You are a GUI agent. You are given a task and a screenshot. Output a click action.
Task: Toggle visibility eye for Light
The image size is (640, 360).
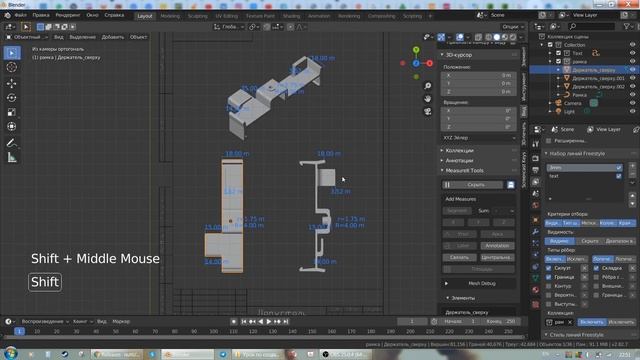coord(632,111)
